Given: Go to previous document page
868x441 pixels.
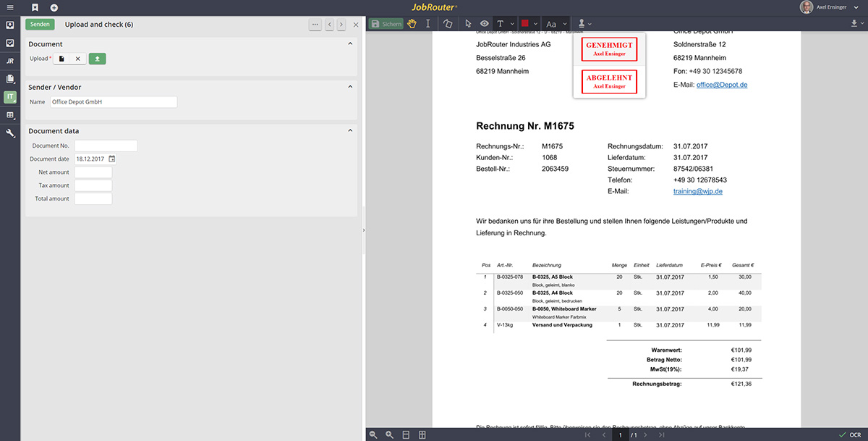Looking at the screenshot, I should coord(604,435).
